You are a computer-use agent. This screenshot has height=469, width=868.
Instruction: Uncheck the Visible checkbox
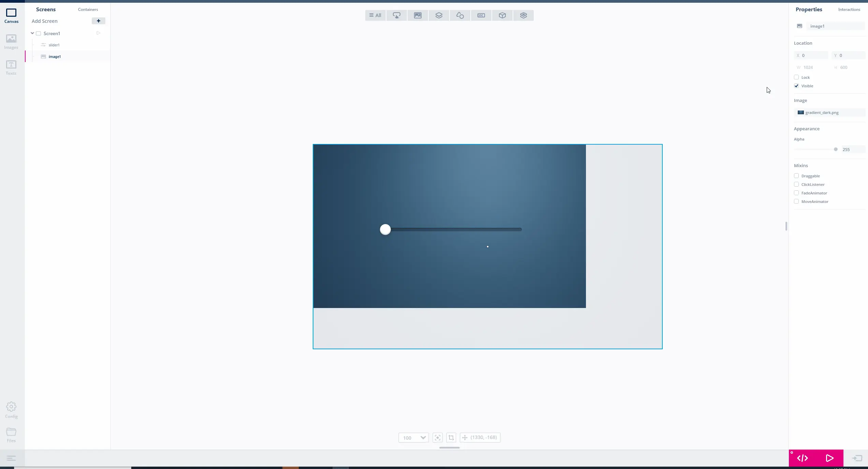coord(796,86)
